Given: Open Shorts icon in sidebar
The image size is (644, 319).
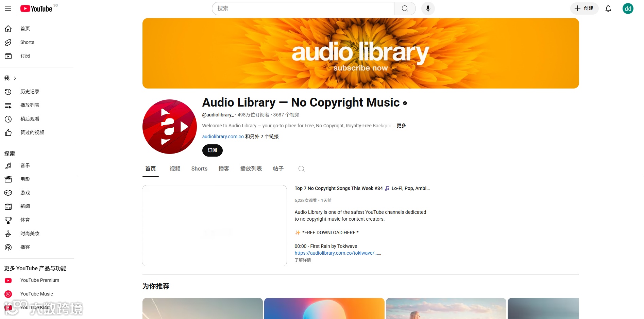Looking at the screenshot, I should coord(8,42).
